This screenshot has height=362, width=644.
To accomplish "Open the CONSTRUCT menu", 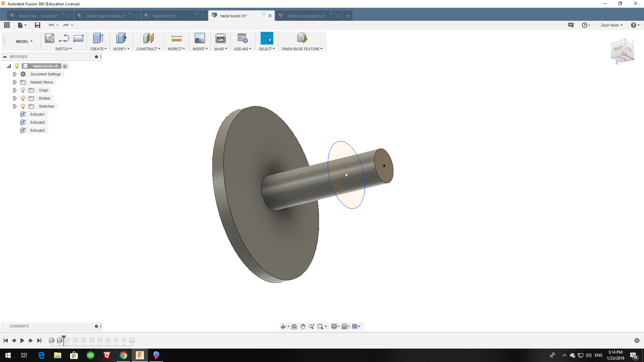I will point(148,49).
